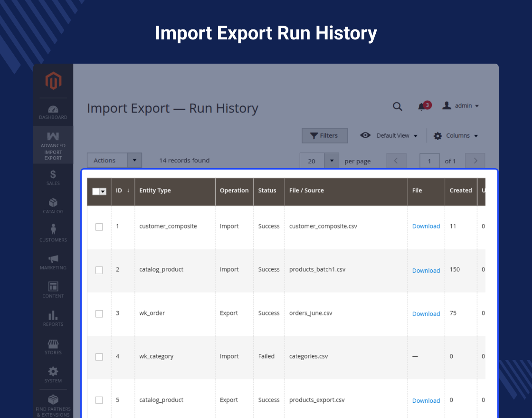Click the Created value 150
532x418 pixels.
pos(455,269)
